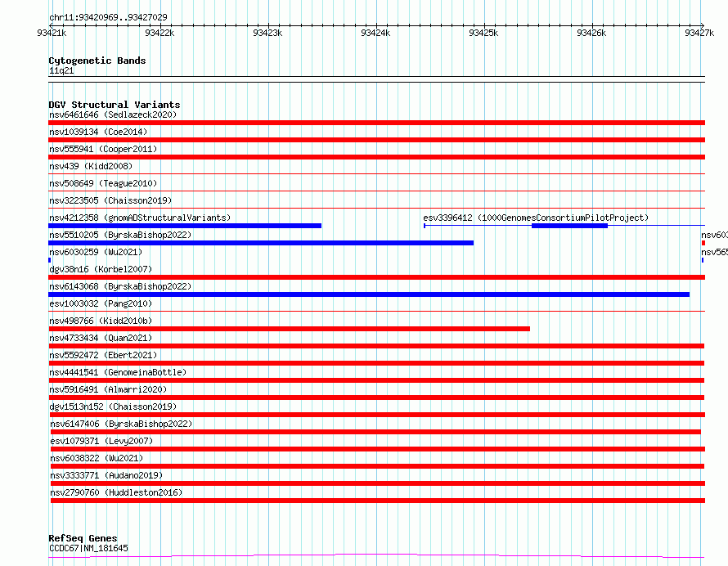Select nsv4212358 (gnomADStructuralVariants) label

click(140, 218)
